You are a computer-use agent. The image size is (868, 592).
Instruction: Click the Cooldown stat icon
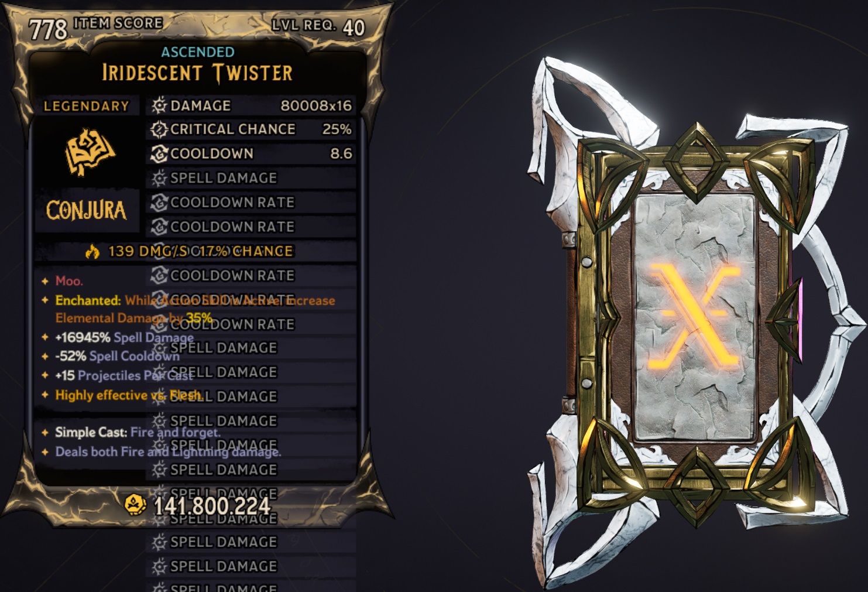159,153
